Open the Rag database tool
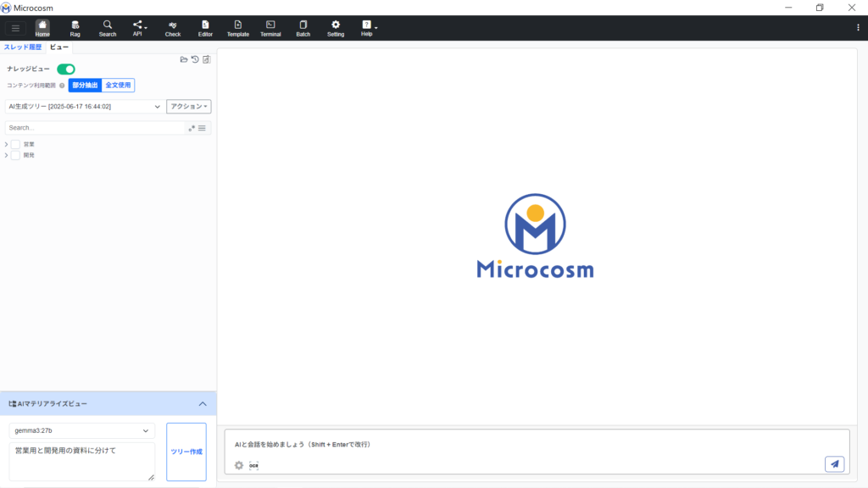Viewport: 868px width, 488px height. [75, 28]
